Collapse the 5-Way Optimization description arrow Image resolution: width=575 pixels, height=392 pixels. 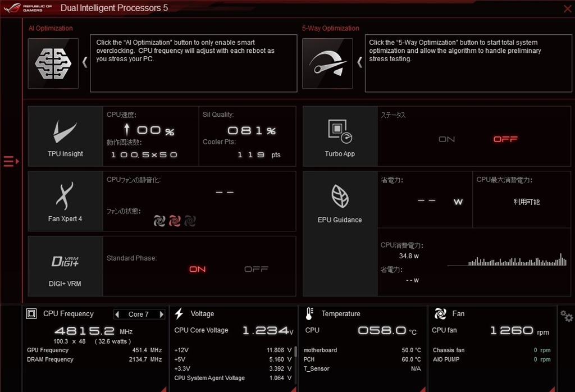click(x=360, y=62)
